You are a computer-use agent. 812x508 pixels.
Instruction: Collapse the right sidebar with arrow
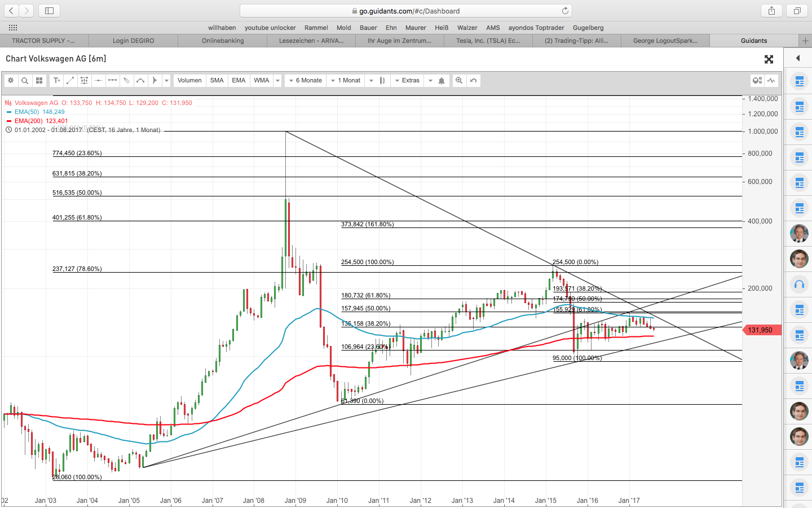click(798, 58)
